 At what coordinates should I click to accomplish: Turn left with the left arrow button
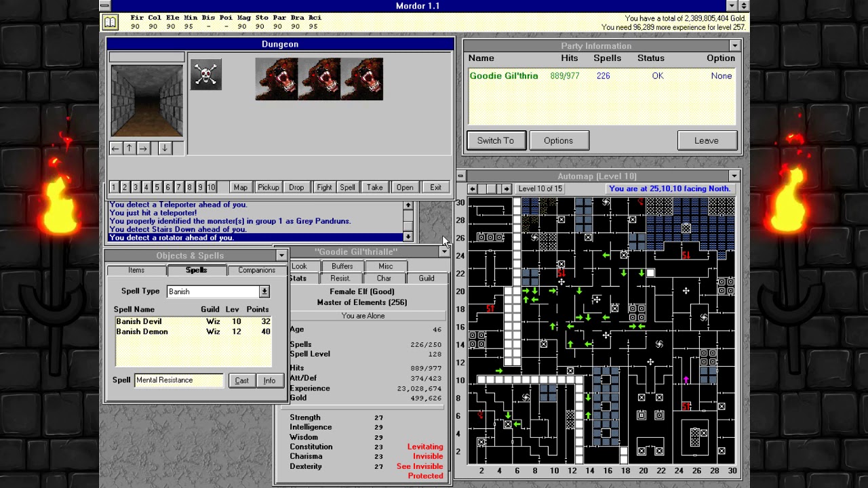coord(115,148)
